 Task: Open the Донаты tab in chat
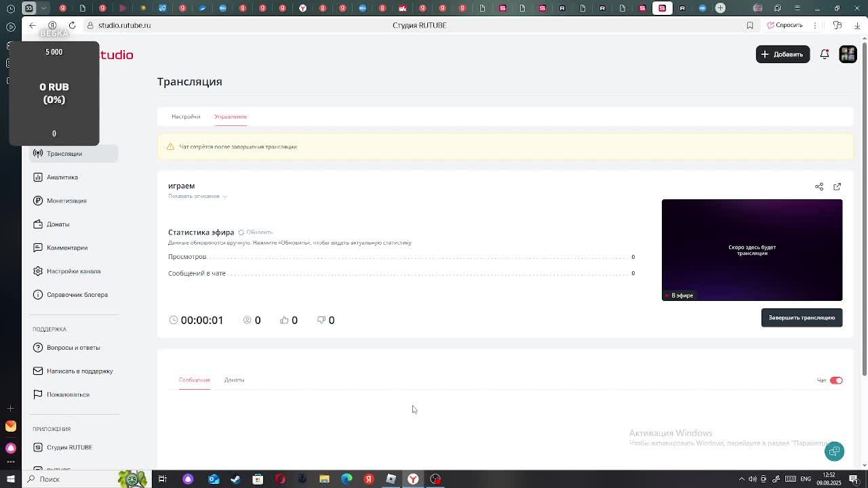click(x=234, y=380)
